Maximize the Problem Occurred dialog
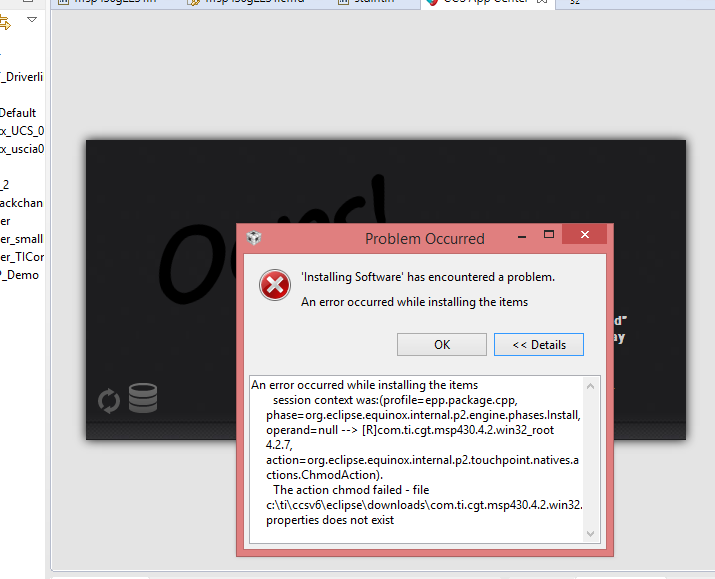Image resolution: width=715 pixels, height=579 pixels. [x=549, y=234]
